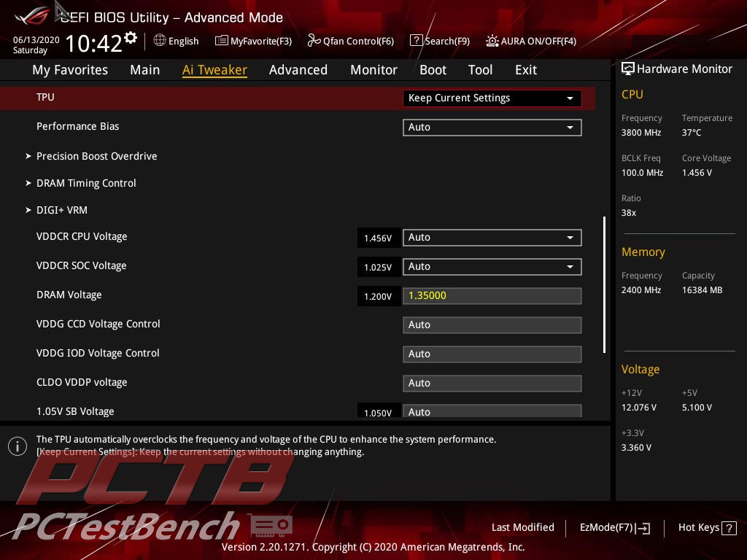Select the CLDO VDDP voltage label

(x=82, y=382)
